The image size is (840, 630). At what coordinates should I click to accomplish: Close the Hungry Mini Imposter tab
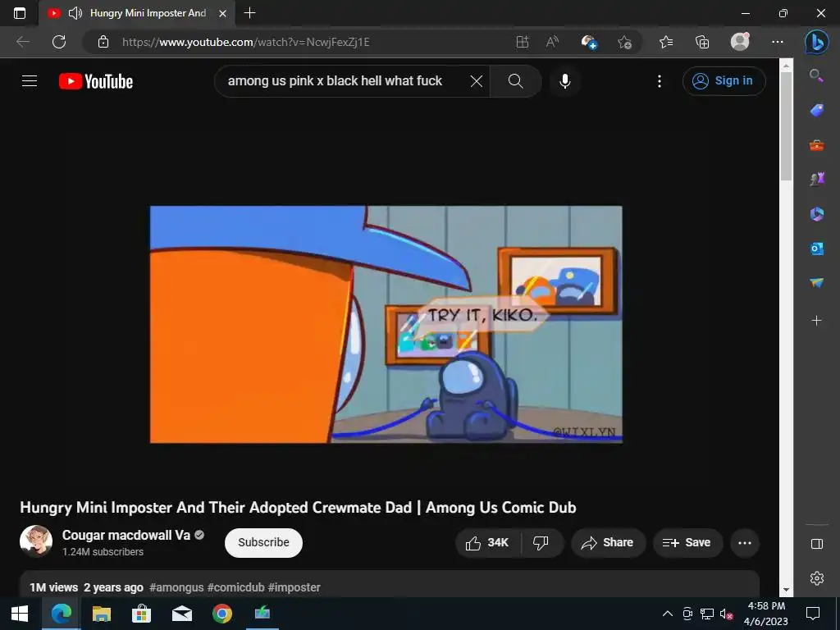tap(223, 13)
